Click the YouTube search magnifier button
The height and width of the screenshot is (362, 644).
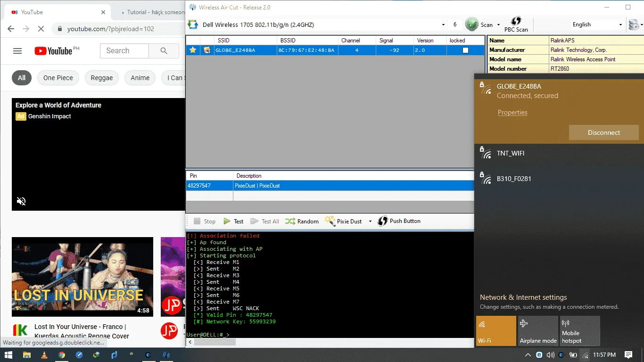click(164, 51)
